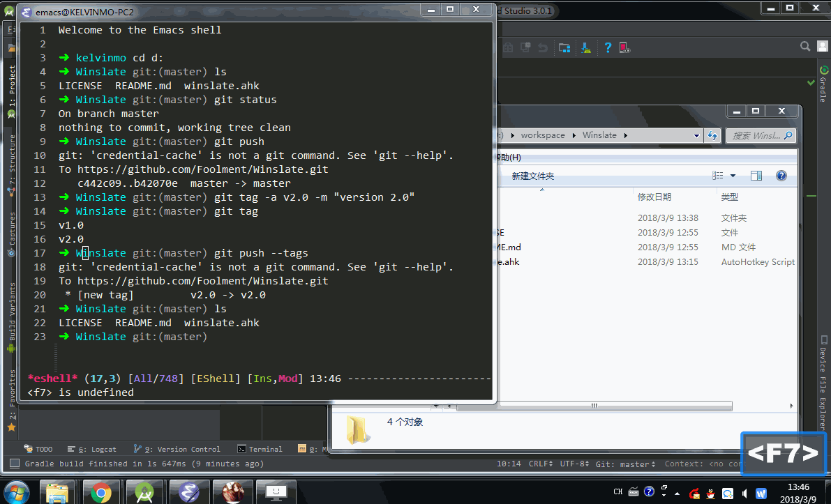Select the row dated 2018/3/9 13:38
Screen dimensions: 831x504
tap(645, 217)
